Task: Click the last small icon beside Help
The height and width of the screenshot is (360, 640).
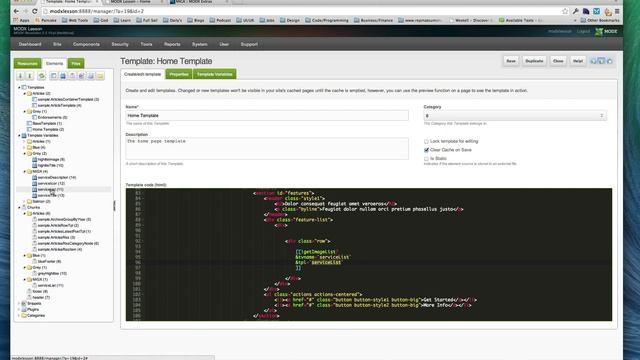Action: 610,61
